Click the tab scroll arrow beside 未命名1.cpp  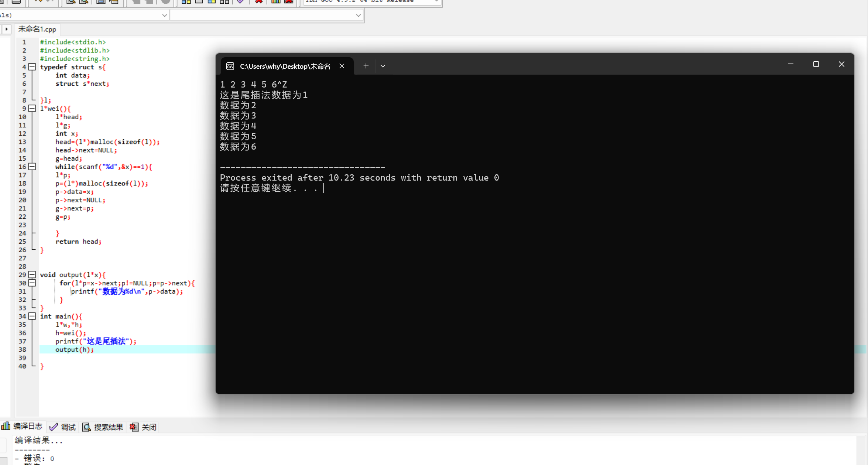[x=6, y=29]
